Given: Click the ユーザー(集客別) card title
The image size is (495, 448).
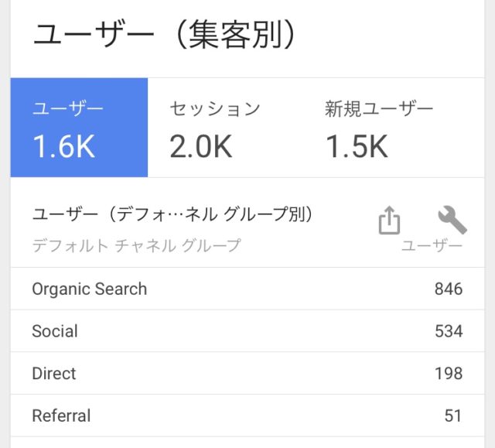Looking at the screenshot, I should click(164, 34).
